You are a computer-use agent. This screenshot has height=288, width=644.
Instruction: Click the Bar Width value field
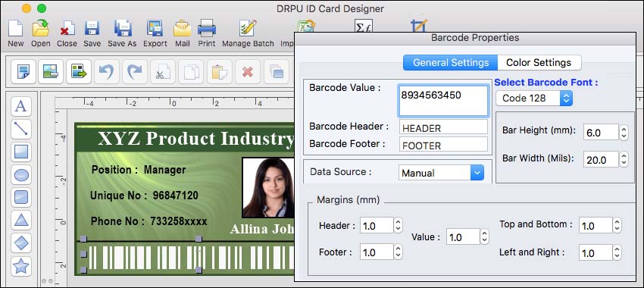[601, 159]
